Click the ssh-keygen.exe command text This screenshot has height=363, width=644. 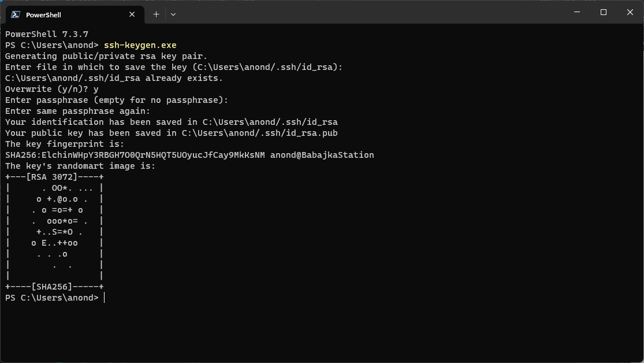pyautogui.click(x=140, y=45)
